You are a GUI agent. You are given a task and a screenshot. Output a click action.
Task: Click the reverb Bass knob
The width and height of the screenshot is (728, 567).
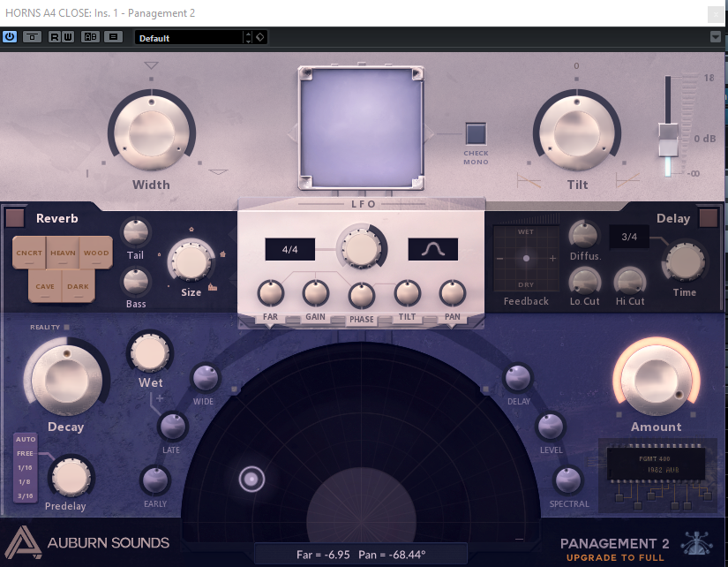point(136,281)
